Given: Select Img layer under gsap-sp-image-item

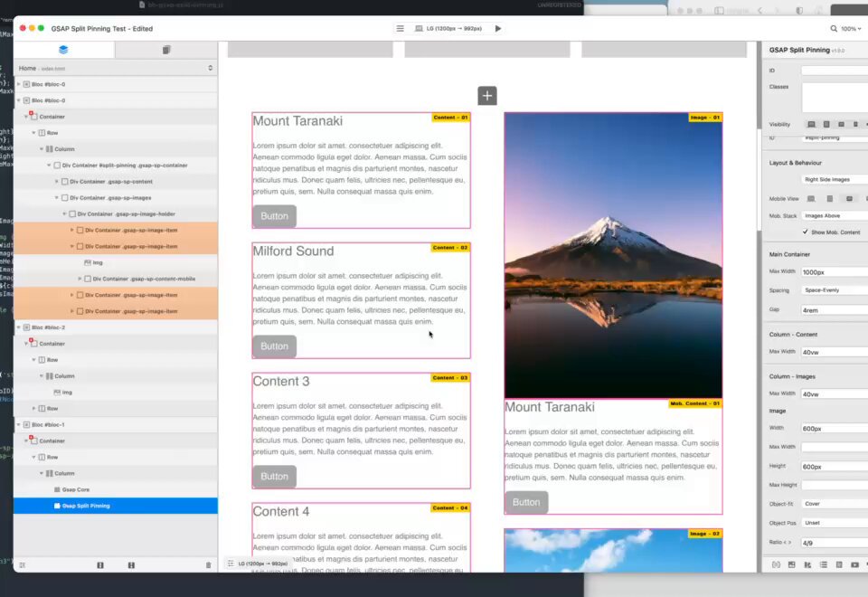Looking at the screenshot, I should pyautogui.click(x=116, y=262).
